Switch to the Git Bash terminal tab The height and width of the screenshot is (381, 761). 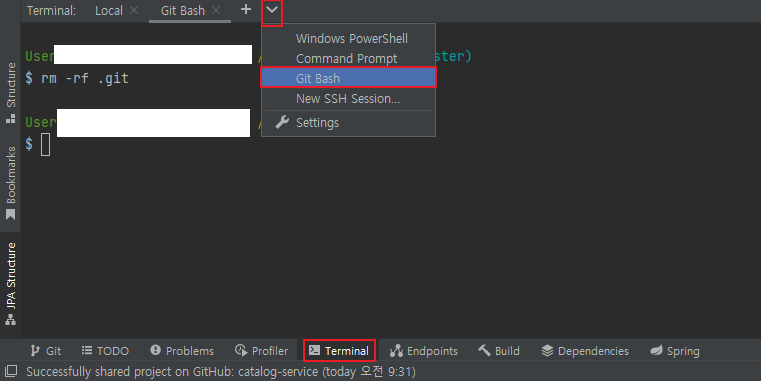point(182,11)
